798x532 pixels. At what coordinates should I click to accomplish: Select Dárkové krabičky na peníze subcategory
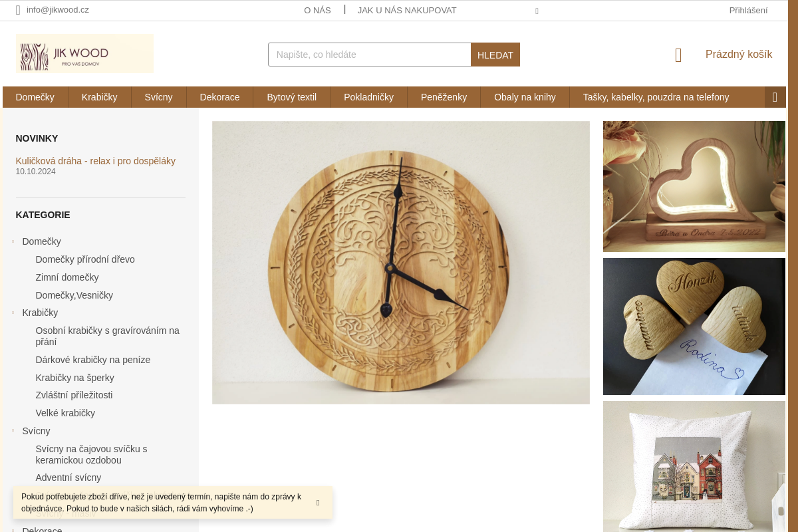(x=93, y=360)
